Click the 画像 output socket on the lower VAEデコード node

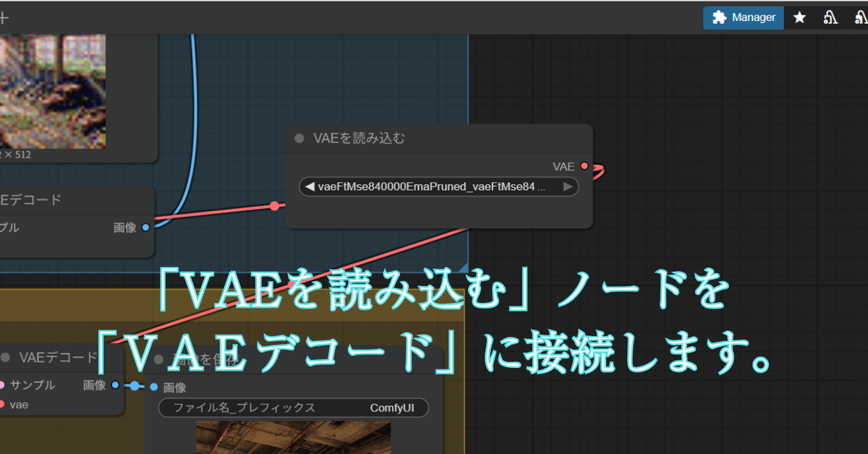tap(114, 385)
